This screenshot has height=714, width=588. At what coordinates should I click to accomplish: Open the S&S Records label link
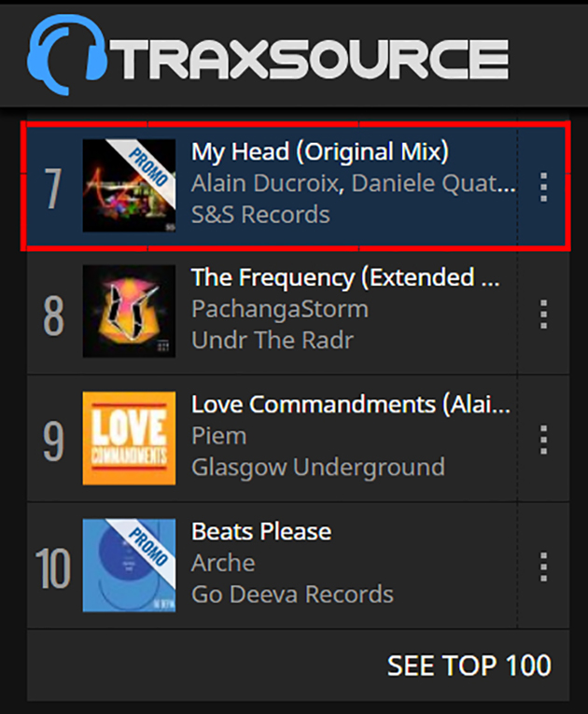tap(260, 215)
